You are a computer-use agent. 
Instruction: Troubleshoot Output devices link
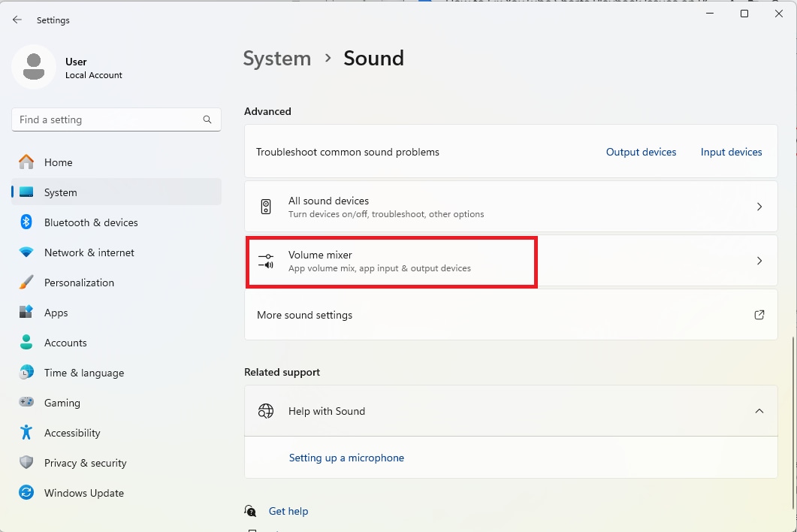tap(641, 152)
